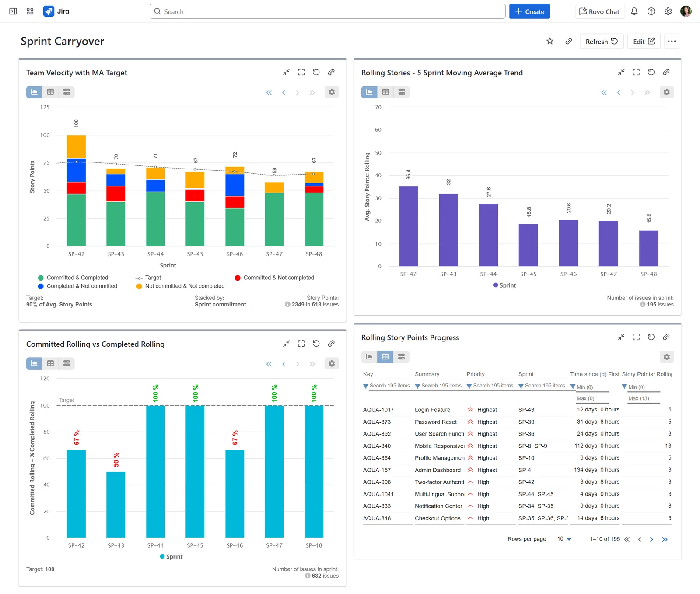Sort by Story Points Rolling column
700x594 pixels.
[x=647, y=374]
